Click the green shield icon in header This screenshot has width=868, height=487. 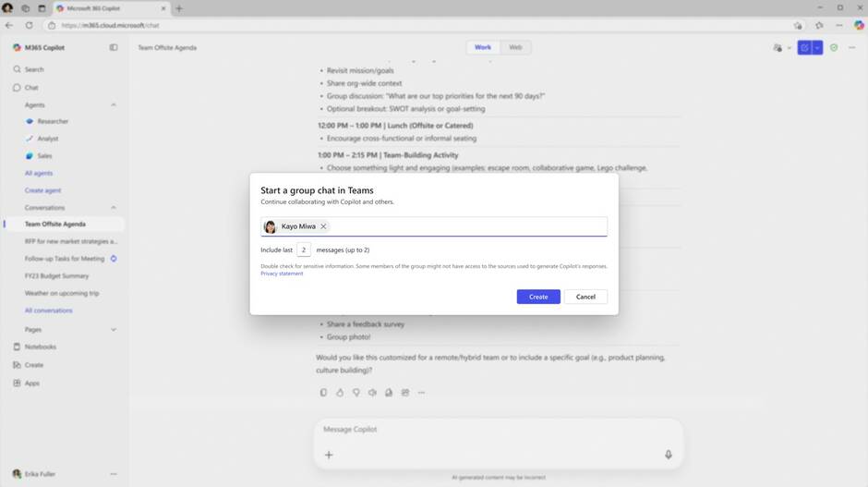[x=834, y=47]
